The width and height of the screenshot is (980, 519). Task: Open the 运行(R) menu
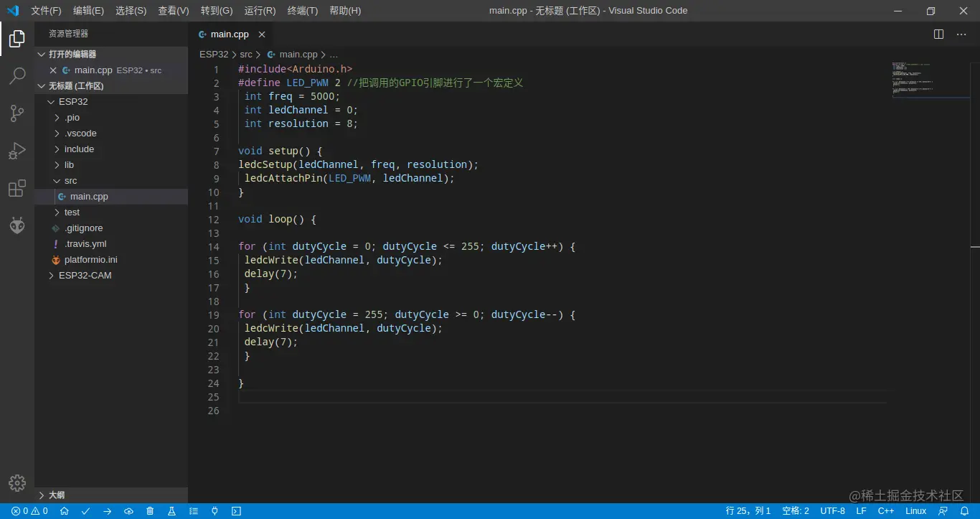(260, 11)
